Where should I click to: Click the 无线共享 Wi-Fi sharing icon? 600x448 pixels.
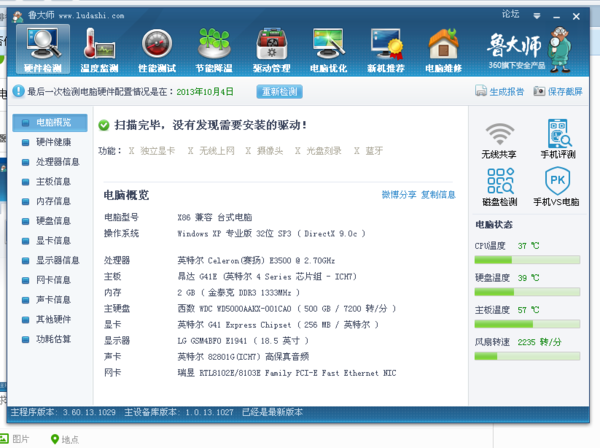pyautogui.click(x=498, y=140)
